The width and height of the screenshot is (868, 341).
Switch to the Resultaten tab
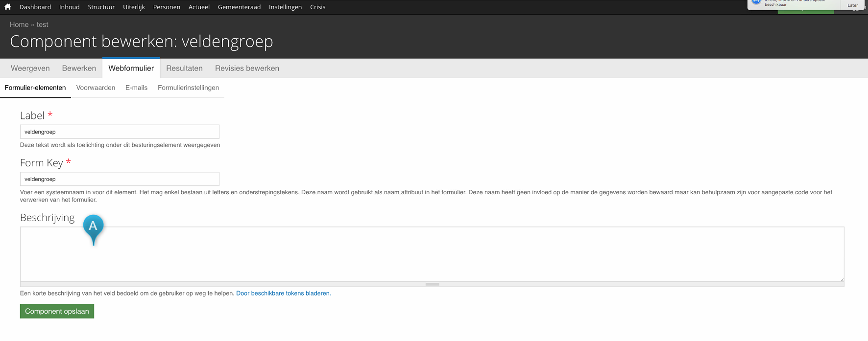(x=184, y=68)
